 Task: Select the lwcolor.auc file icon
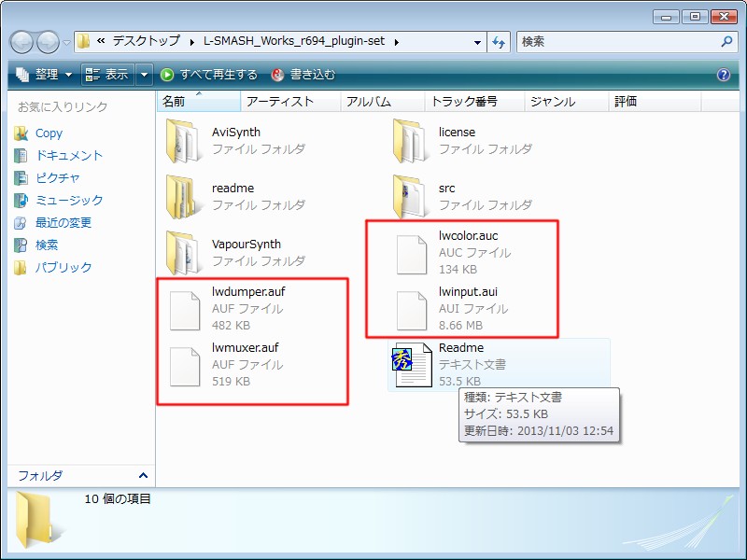pyautogui.click(x=410, y=253)
